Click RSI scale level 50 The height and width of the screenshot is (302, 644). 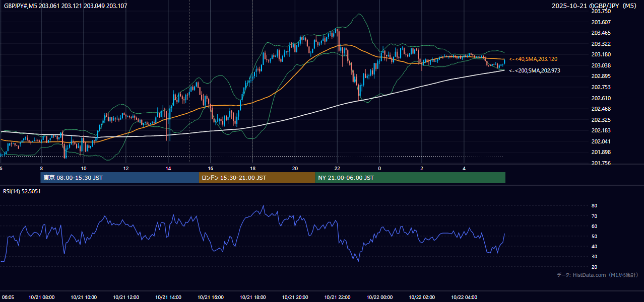[594, 236]
